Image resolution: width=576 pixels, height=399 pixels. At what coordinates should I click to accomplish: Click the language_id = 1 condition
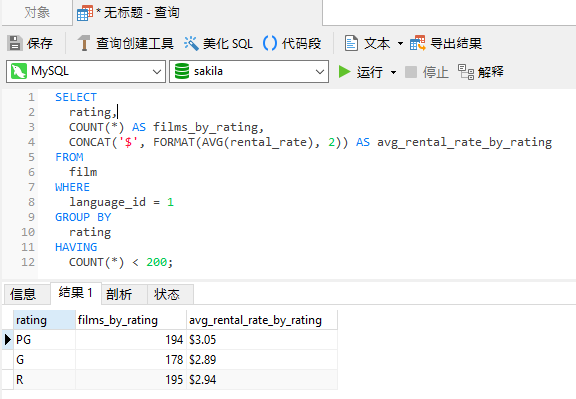tap(122, 202)
